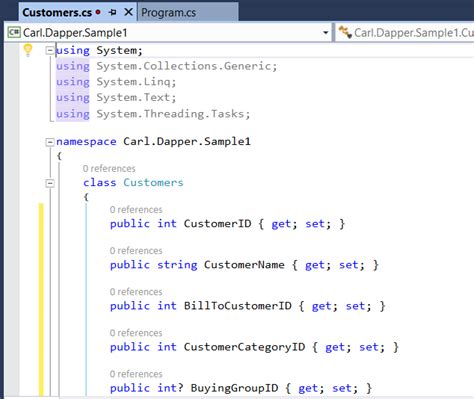Image resolution: width=474 pixels, height=399 pixels.
Task: Click System.Threading.Tasks using line
Action: (153, 114)
